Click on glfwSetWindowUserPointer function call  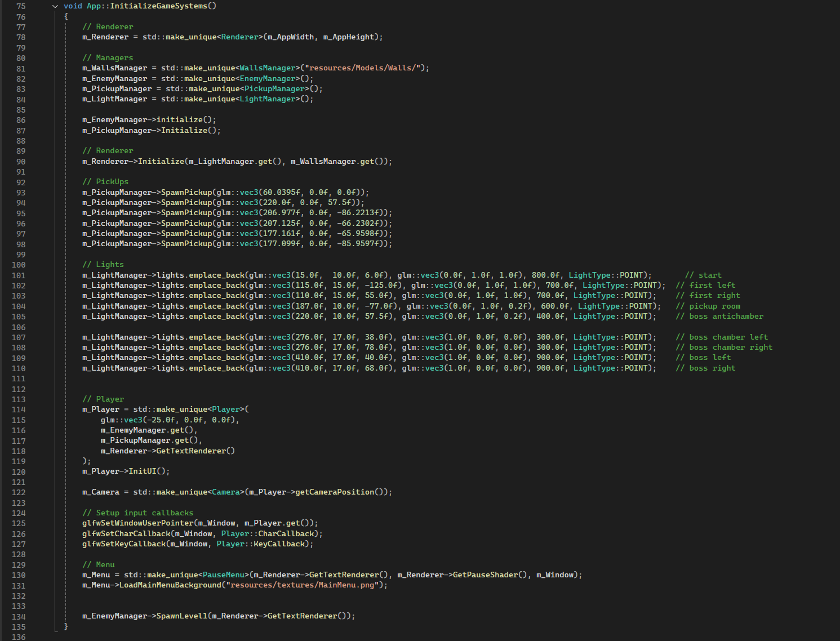137,523
